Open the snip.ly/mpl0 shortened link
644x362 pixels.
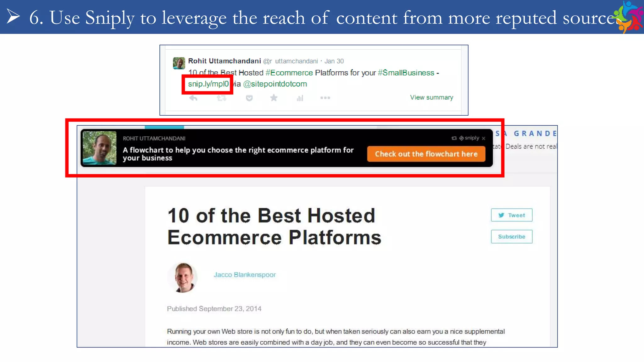point(208,84)
